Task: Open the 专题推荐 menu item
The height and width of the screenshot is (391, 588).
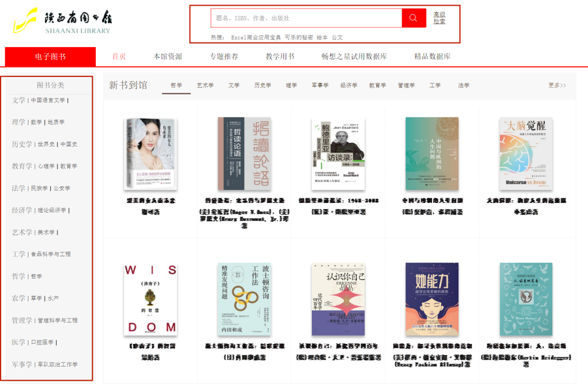Action: click(x=224, y=56)
